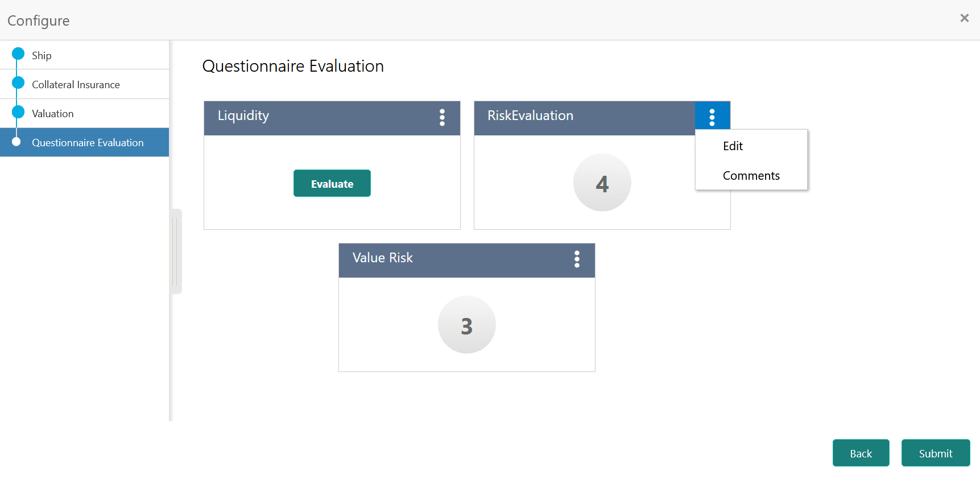Image resolution: width=980 pixels, height=479 pixels.
Task: Click the Questionnaire Evaluation step circle
Action: [x=17, y=142]
